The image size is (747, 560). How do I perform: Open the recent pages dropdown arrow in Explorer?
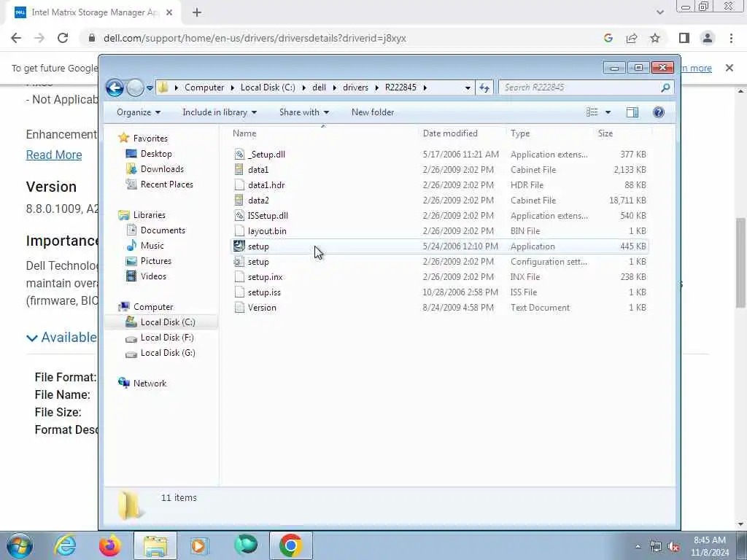[150, 87]
